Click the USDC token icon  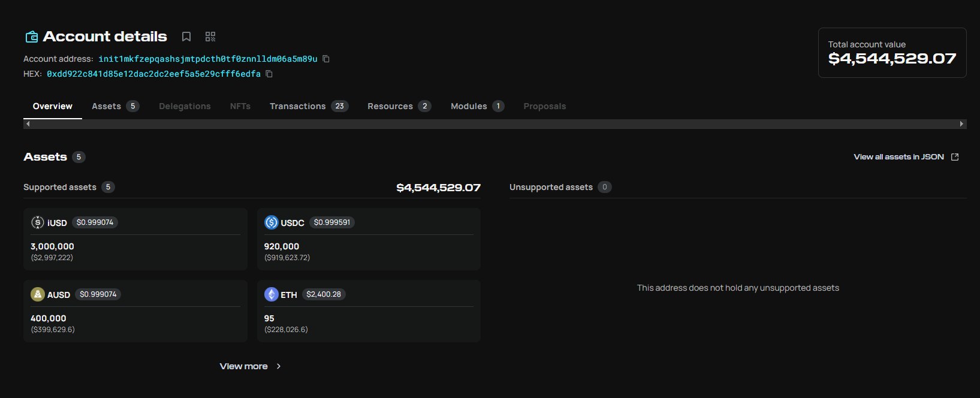[272, 222]
